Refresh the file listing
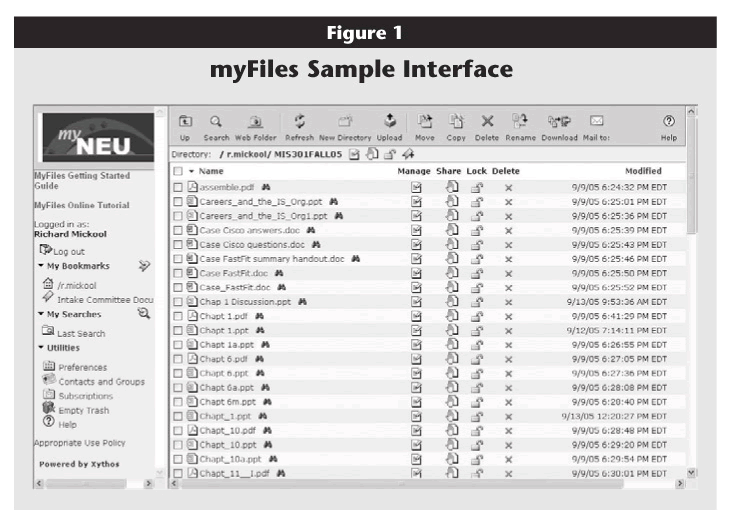736x527 pixels. 299,121
